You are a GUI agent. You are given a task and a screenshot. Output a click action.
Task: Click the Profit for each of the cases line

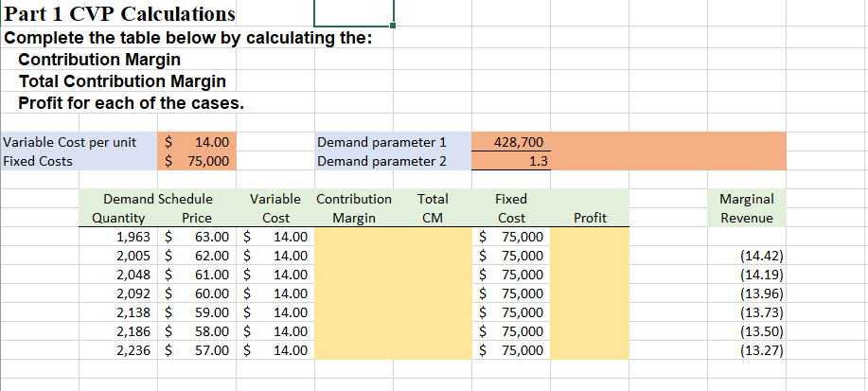tap(132, 103)
